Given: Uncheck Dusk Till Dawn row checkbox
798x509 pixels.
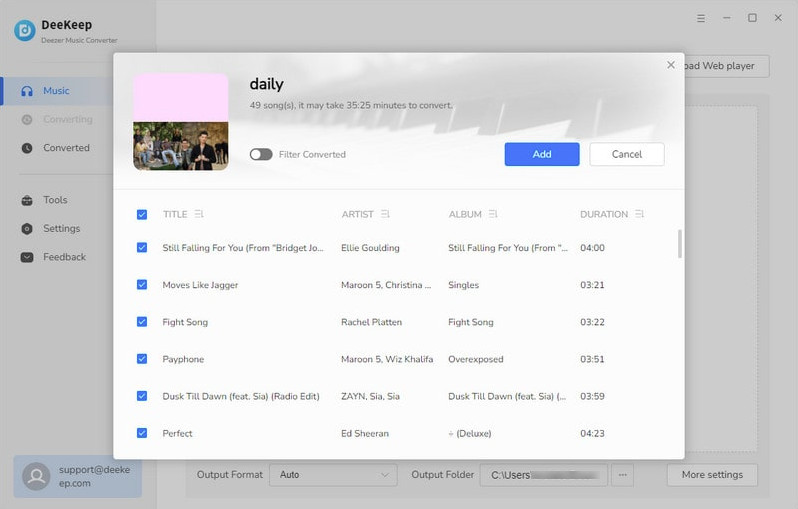Looking at the screenshot, I should tap(142, 397).
